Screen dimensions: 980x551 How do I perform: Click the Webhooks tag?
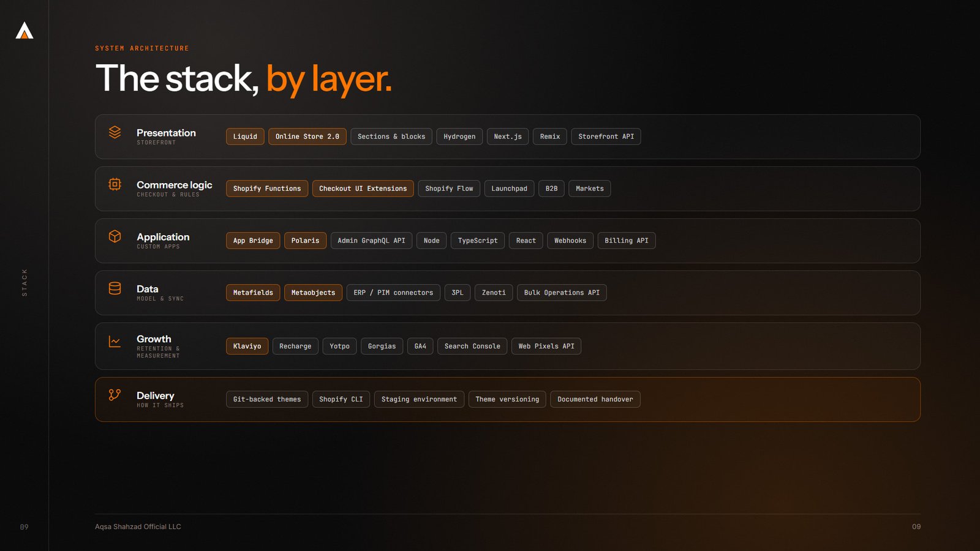[x=570, y=241]
